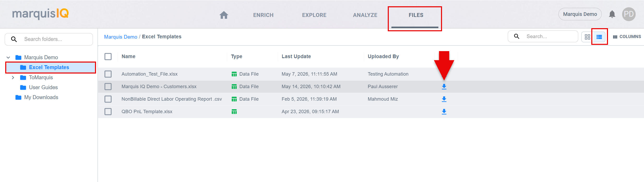Follow the Marquis Demo breadcrumb link
Viewport: 644px width, 182px height.
point(121,37)
